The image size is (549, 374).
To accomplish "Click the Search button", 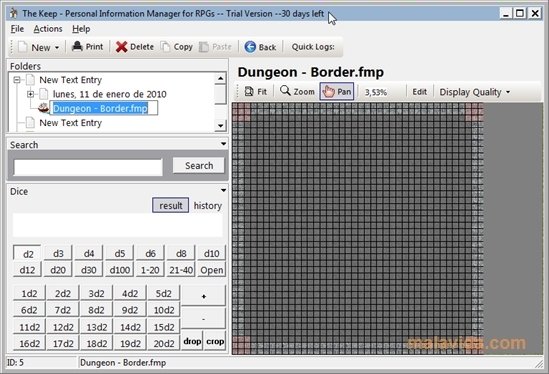I will 199,165.
